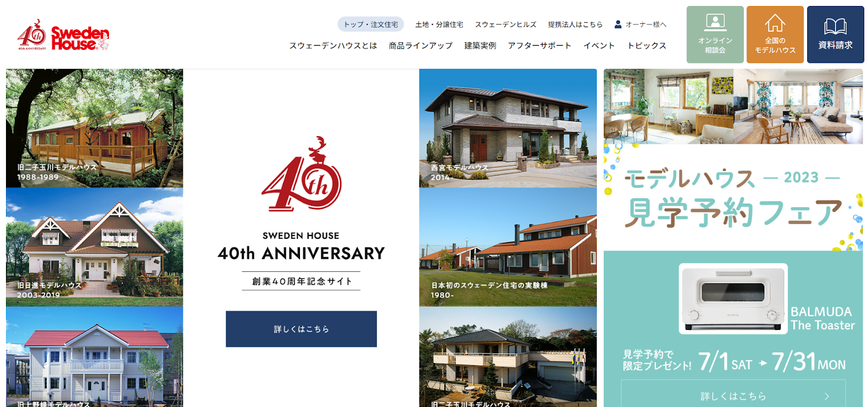This screenshot has width=868, height=407.
Task: Click the Sweden House 40th logo
Action: [x=63, y=35]
